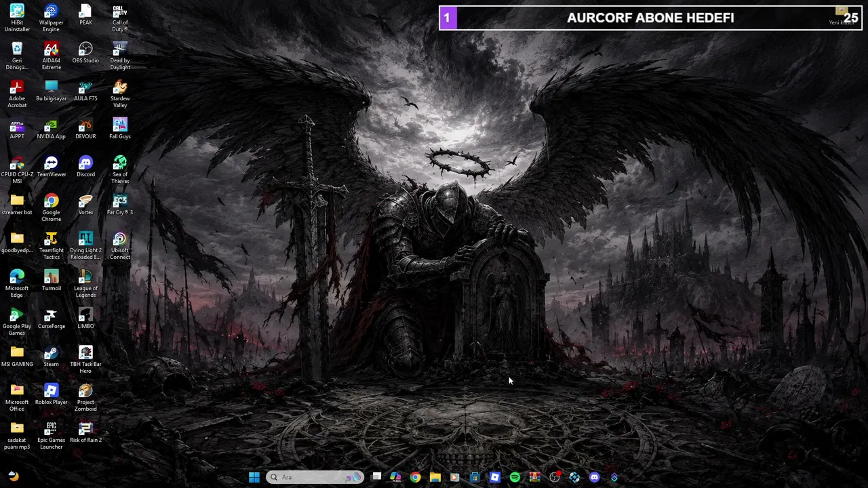Select the Wallpaper Engine desktop icon
This screenshot has height=488, width=868.
[x=52, y=18]
